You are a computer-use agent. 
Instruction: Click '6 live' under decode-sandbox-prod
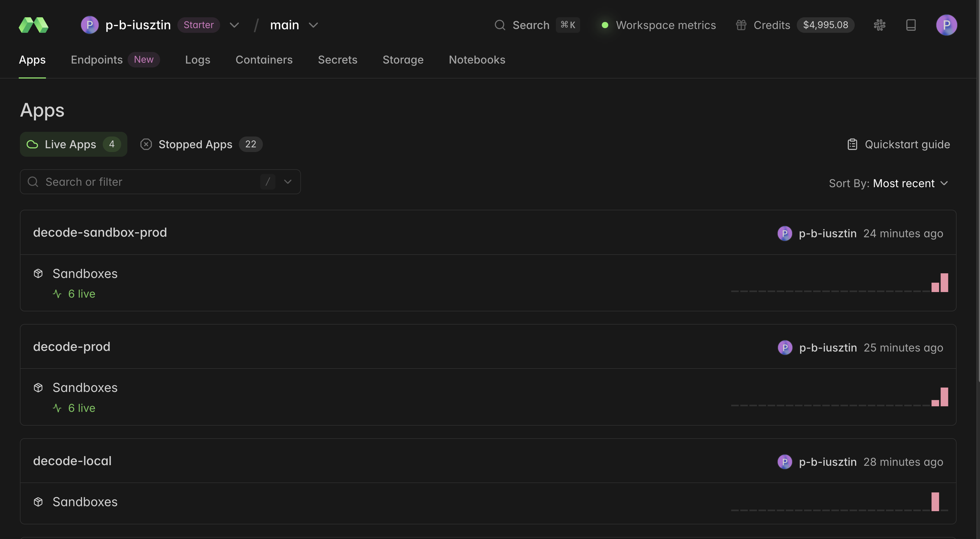(x=81, y=294)
